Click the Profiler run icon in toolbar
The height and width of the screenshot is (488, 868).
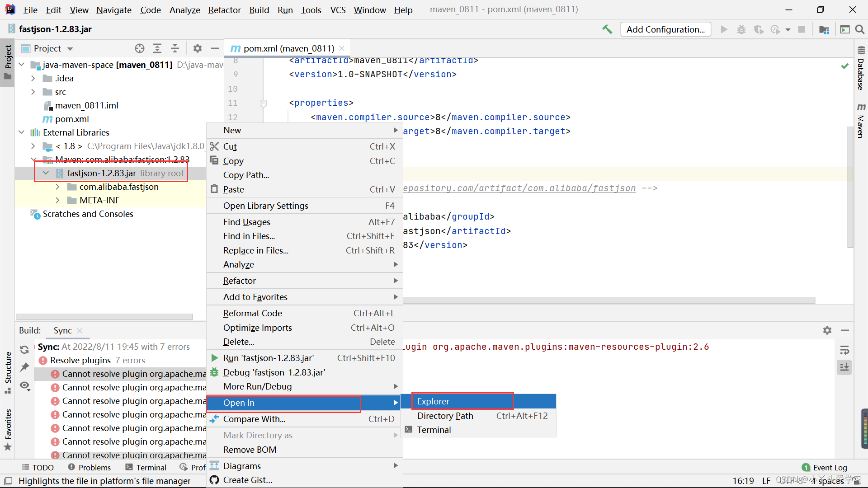click(775, 29)
